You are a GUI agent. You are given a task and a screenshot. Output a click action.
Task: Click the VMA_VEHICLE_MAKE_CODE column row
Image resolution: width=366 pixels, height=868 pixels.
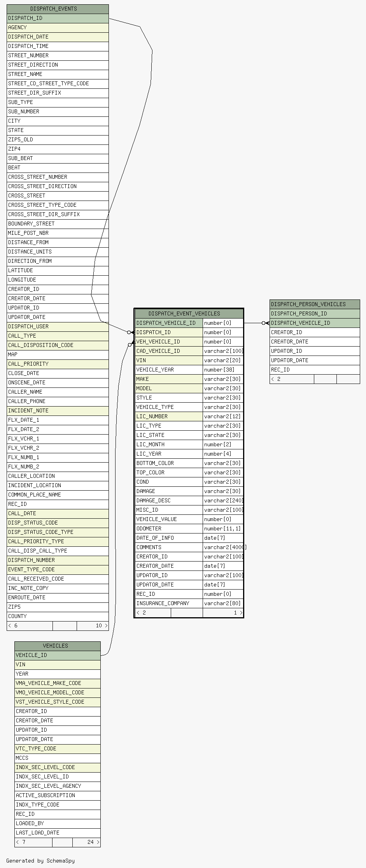click(x=58, y=683)
